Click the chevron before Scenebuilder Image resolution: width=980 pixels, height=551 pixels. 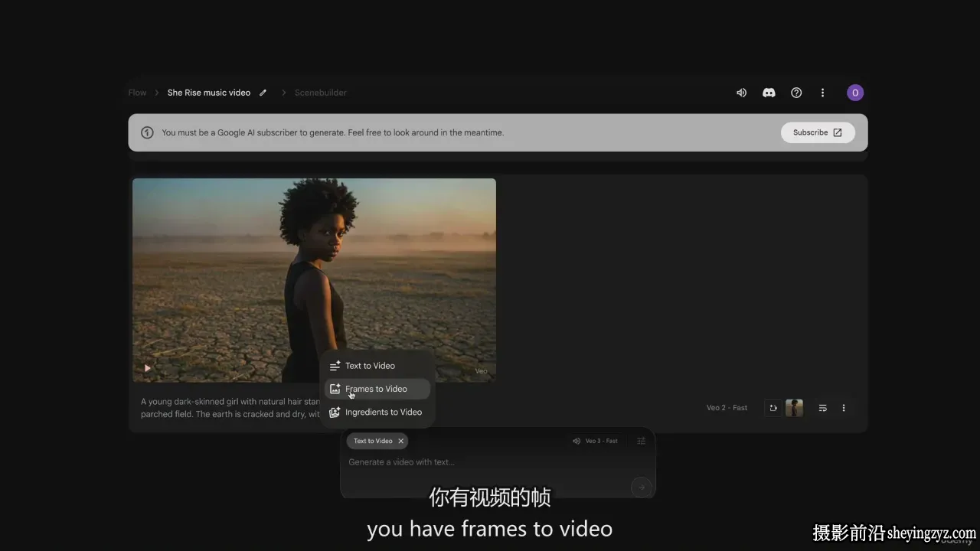tap(284, 93)
